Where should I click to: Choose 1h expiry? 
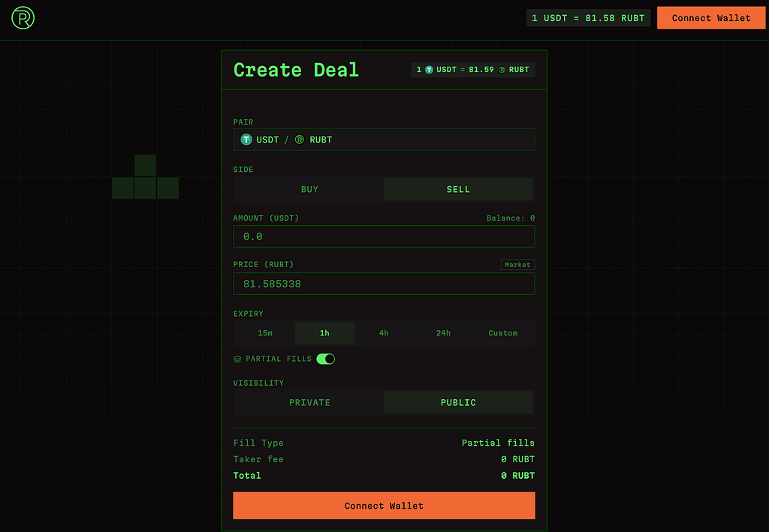coord(324,333)
